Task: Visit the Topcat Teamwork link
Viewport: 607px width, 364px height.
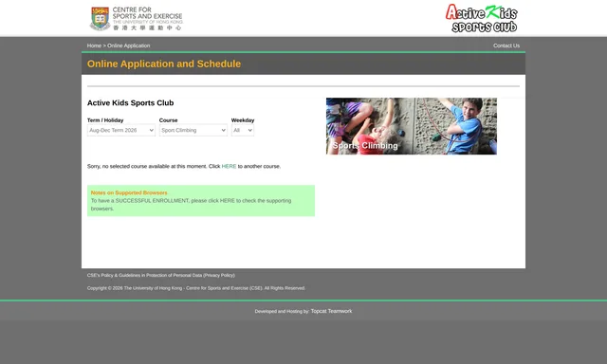Action: [331, 311]
